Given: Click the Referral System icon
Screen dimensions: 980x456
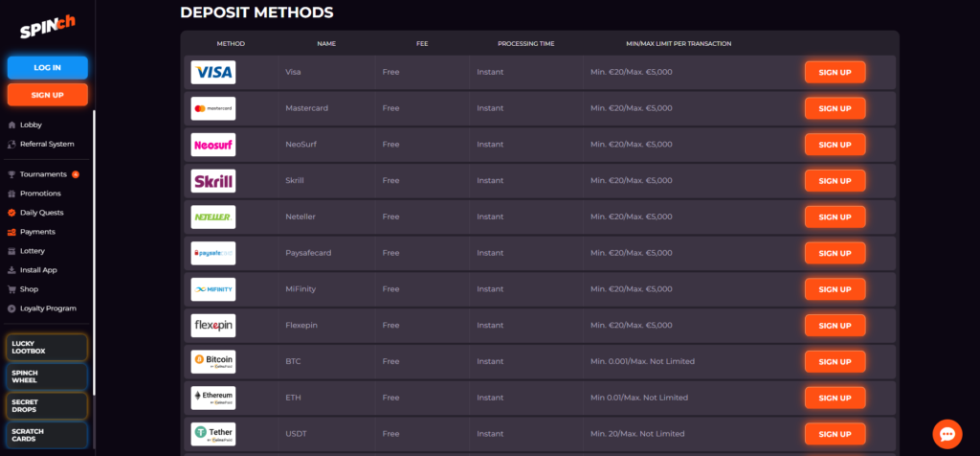Looking at the screenshot, I should pyautogui.click(x=11, y=144).
